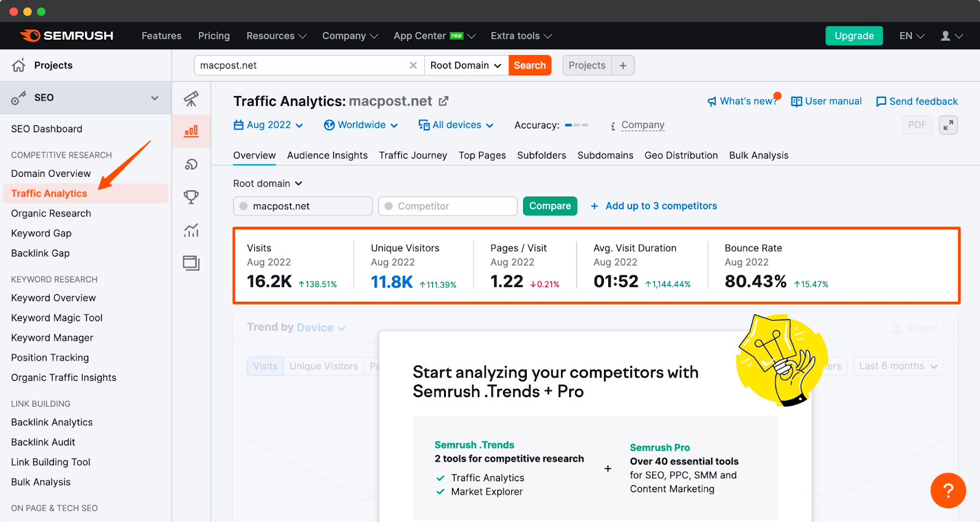Open the Company menu dropdown
The width and height of the screenshot is (980, 522).
[x=350, y=35]
